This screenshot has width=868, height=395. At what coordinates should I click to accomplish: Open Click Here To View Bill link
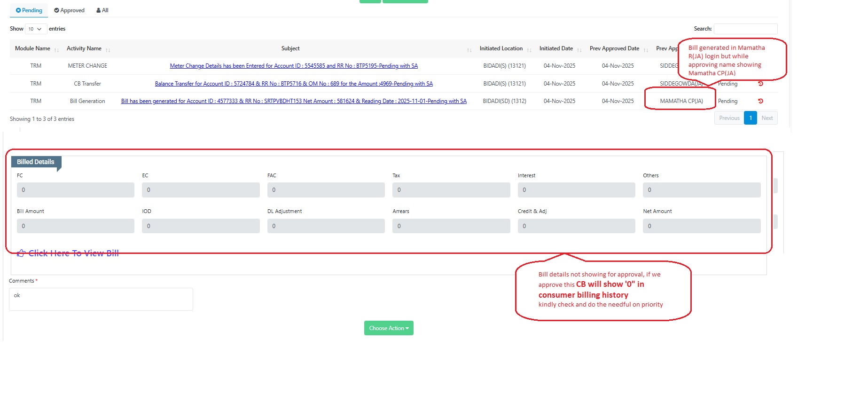point(68,253)
